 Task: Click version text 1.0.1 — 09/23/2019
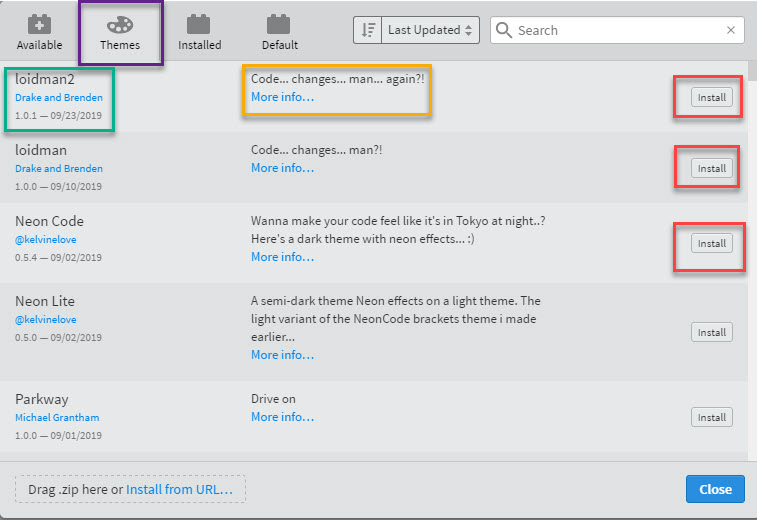click(x=58, y=115)
